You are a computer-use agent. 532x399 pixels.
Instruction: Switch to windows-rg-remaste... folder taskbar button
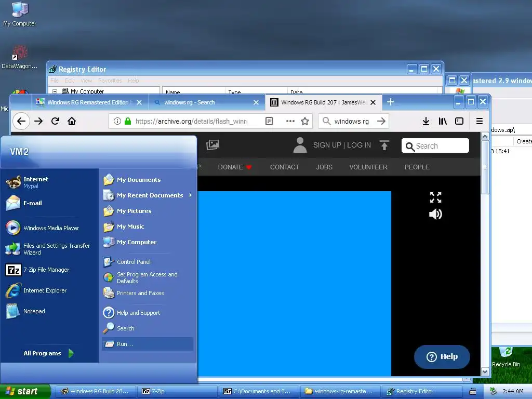pos(340,391)
